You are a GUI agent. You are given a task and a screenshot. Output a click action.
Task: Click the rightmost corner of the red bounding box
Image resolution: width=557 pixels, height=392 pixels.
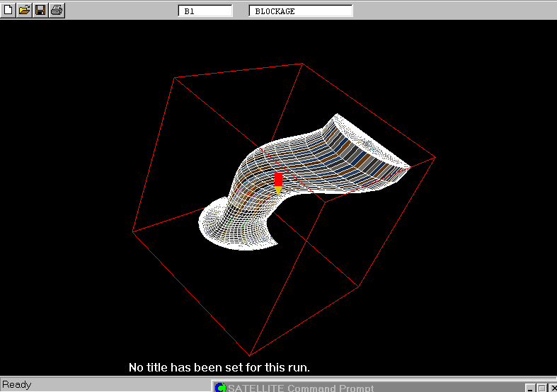[x=435, y=157]
